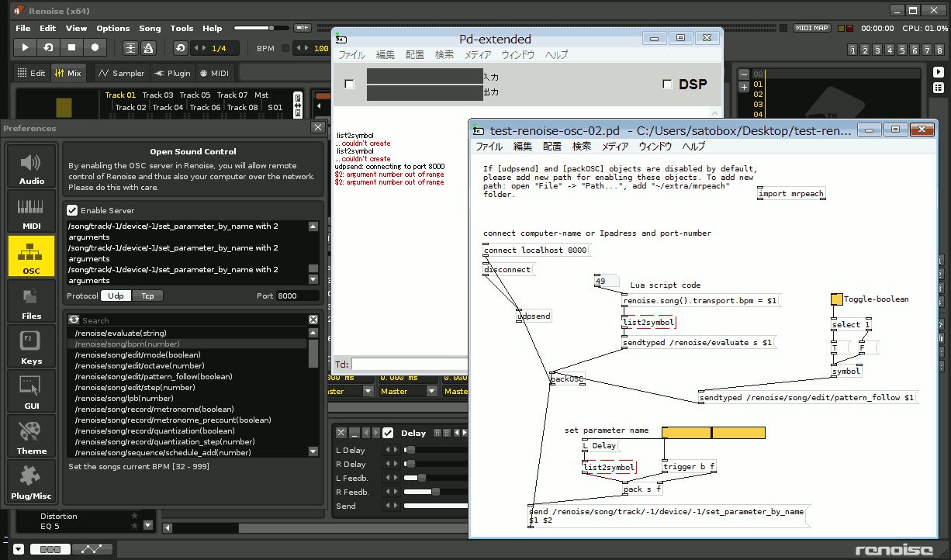Toggle the pattern follow icon in transport
This screenshot has height=560, width=951.
[130, 48]
